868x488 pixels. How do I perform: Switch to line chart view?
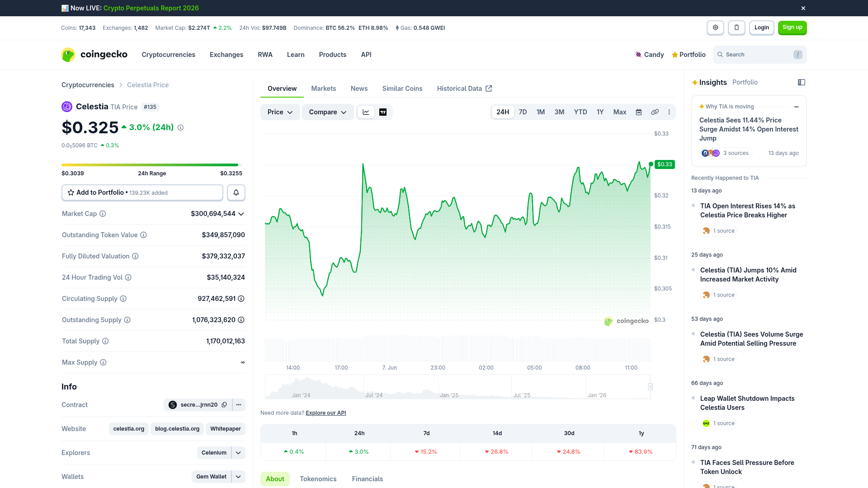click(366, 112)
